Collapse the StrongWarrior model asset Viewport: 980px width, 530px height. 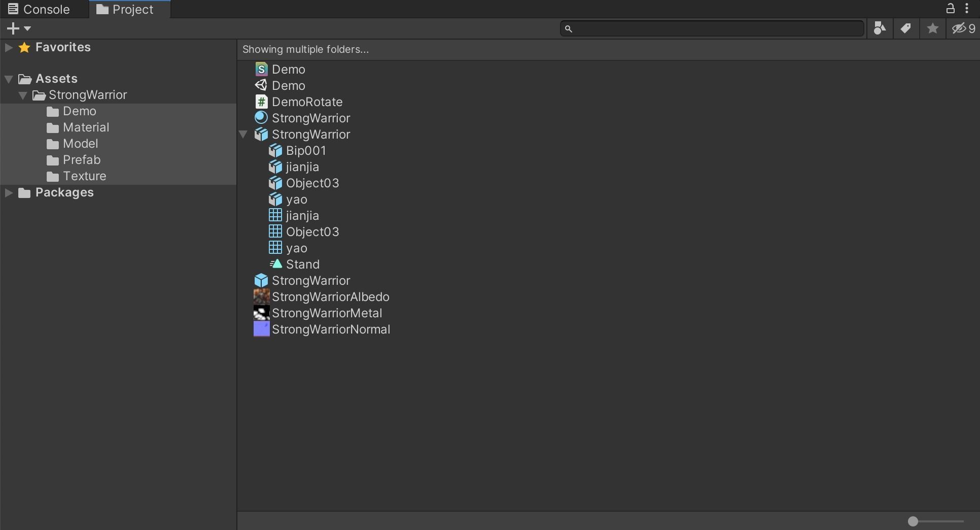pos(243,135)
